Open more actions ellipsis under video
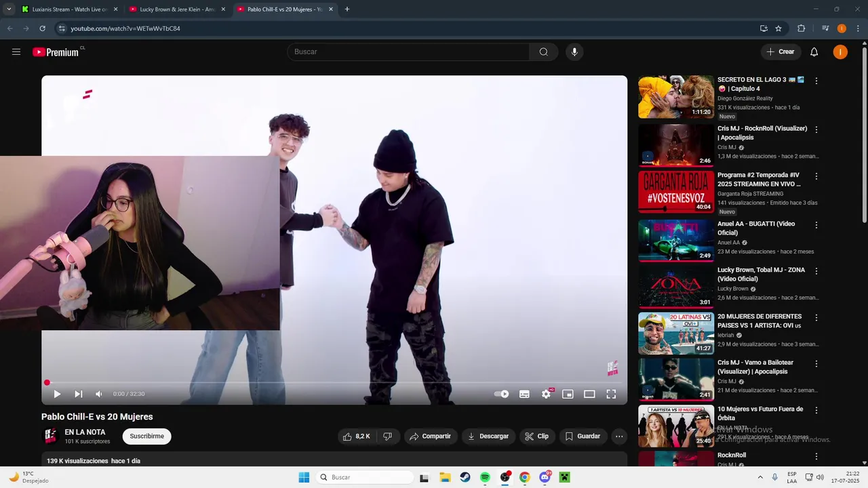 [x=619, y=436]
